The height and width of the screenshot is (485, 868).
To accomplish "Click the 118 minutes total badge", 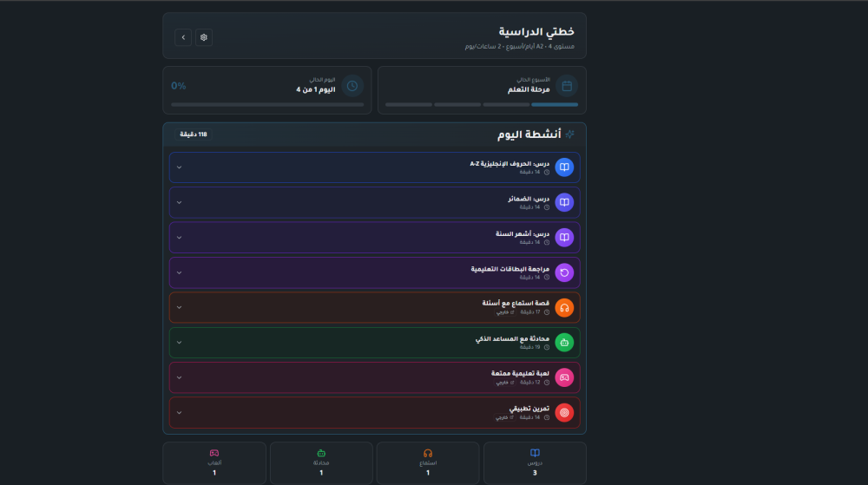I will point(191,134).
